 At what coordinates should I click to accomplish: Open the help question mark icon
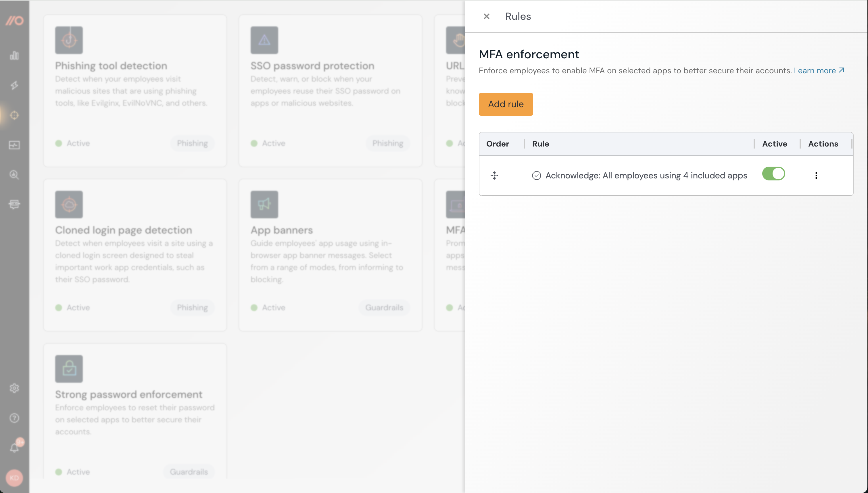[x=14, y=418]
